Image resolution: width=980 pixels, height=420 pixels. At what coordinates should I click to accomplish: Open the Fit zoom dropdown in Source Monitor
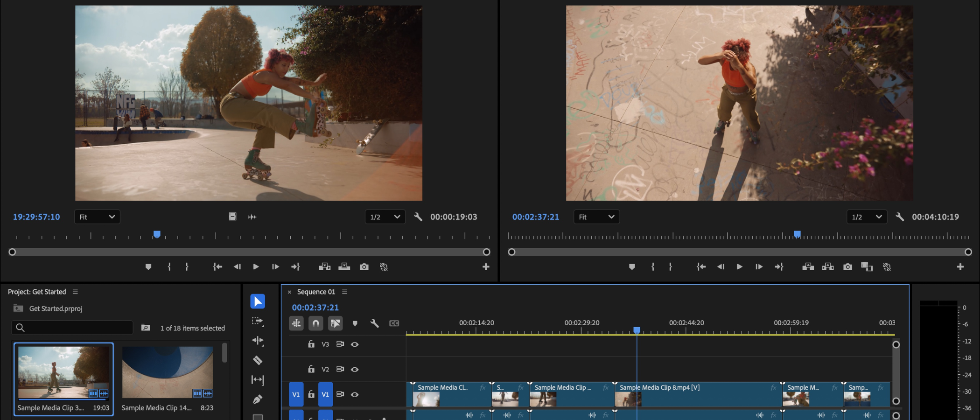pos(97,217)
